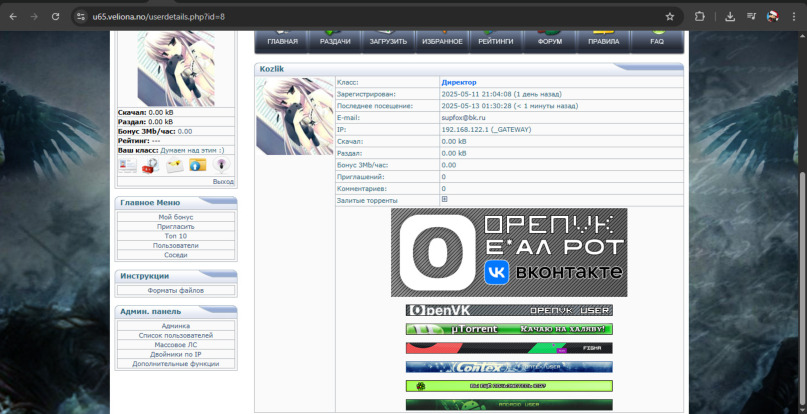The width and height of the screenshot is (807, 414).
Task: Reload the page
Action: coord(54,17)
